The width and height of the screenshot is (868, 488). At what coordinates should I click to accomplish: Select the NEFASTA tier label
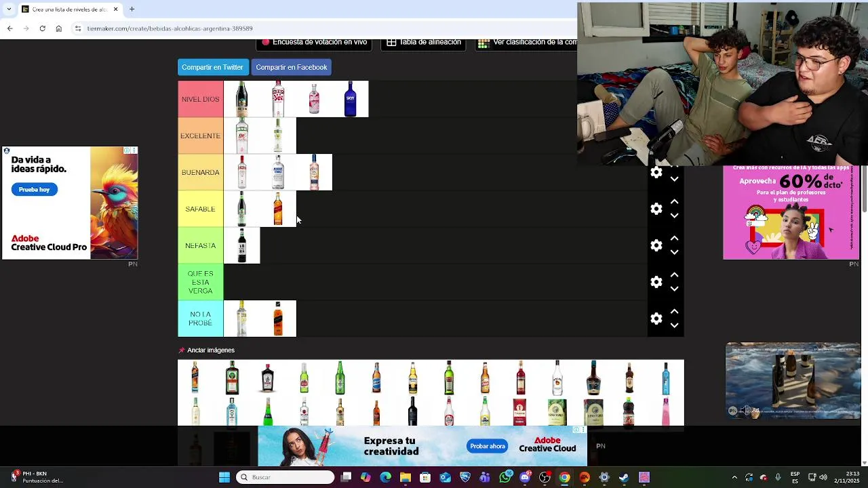[x=201, y=245]
